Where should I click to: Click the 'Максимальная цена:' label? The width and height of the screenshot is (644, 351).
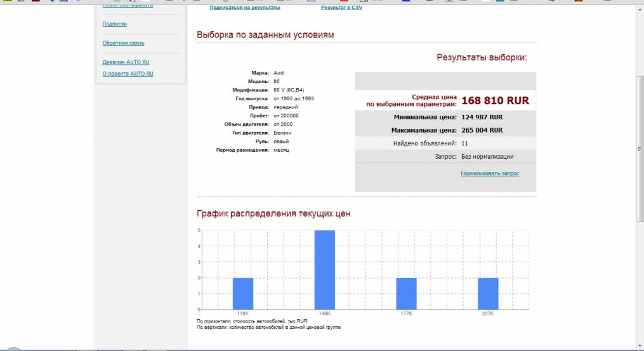424,130
